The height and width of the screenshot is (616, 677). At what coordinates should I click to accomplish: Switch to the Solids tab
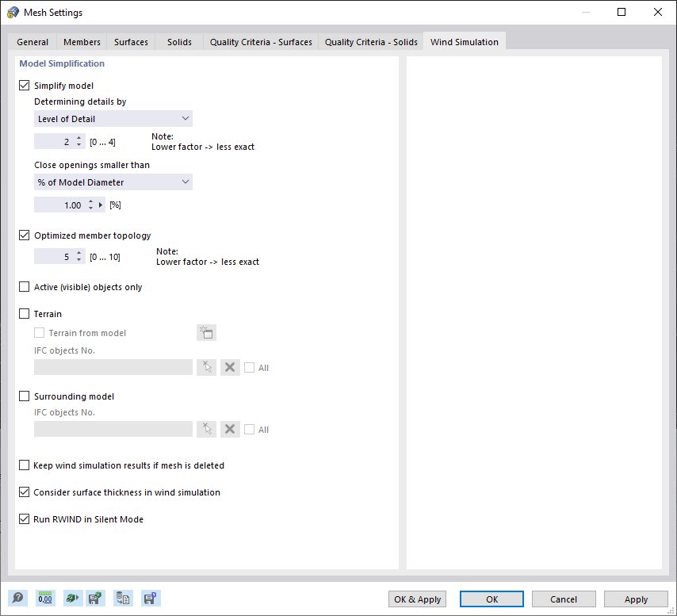pyautogui.click(x=179, y=42)
